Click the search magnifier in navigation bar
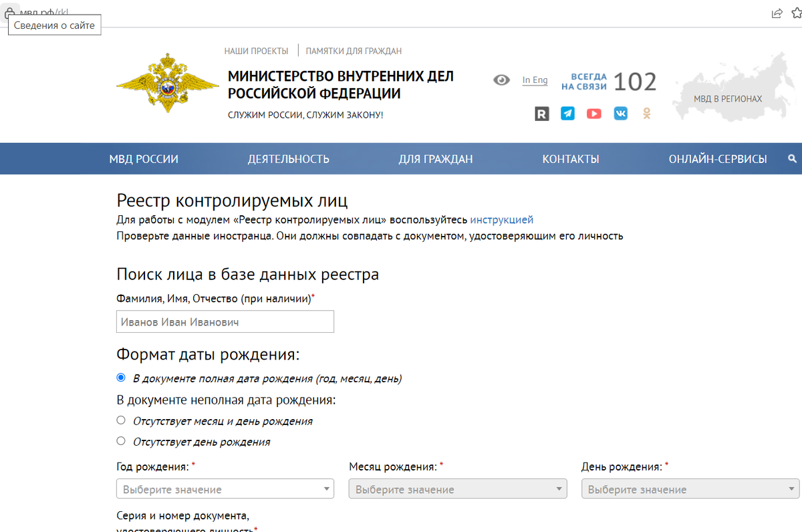Screen dimensions: 802x532 (792, 159)
